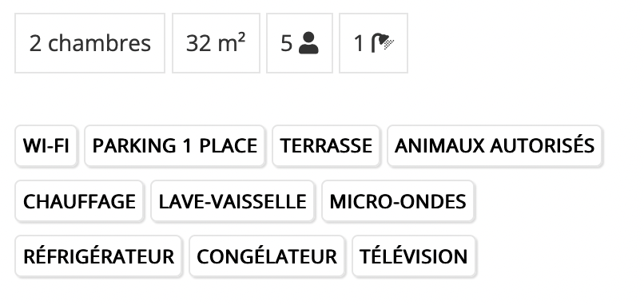This screenshot has width=644, height=305.
Task: Select the 2 chambres info box
Action: tap(90, 43)
